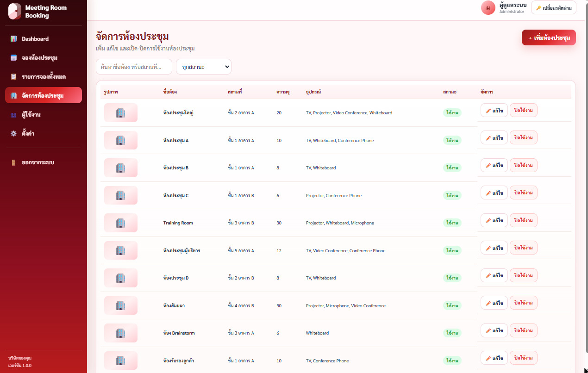Click ออกจากระบบ to log out
This screenshot has height=373, width=588.
coord(44,162)
